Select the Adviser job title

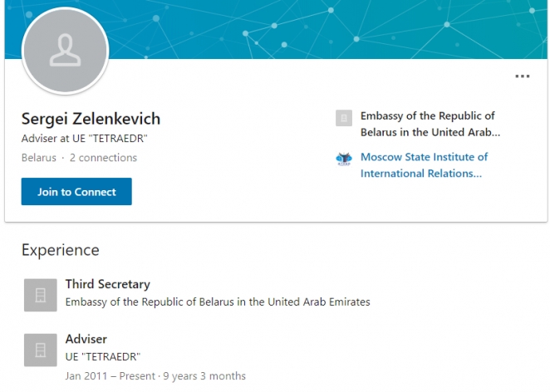pos(86,339)
